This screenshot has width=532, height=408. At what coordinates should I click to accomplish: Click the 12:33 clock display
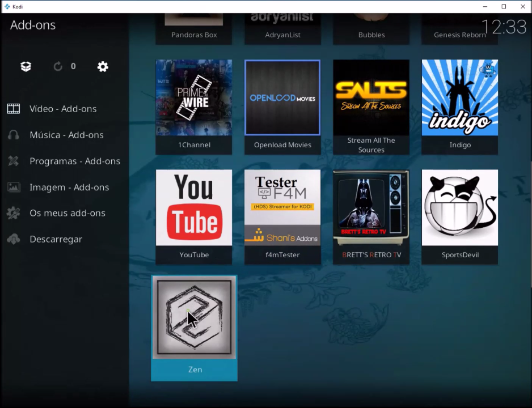pyautogui.click(x=504, y=27)
